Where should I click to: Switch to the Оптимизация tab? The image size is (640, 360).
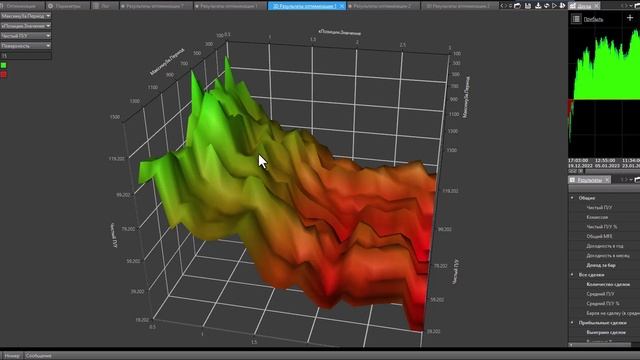21,6
